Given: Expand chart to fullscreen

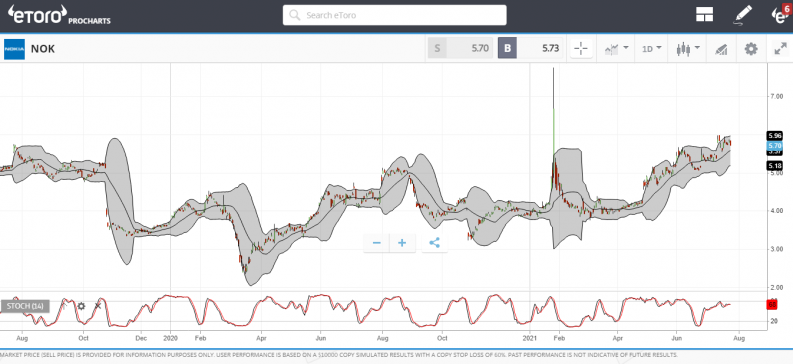Looking at the screenshot, I should (780, 49).
